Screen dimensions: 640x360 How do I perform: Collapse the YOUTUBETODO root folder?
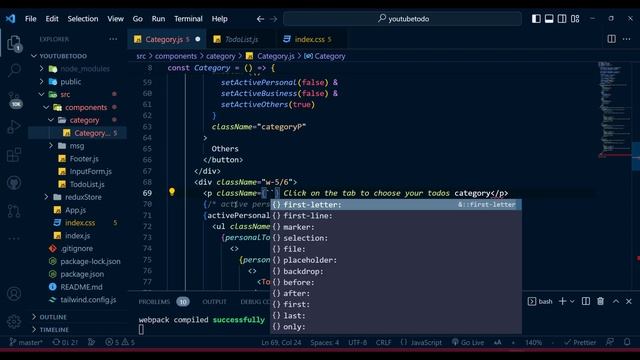63,56
